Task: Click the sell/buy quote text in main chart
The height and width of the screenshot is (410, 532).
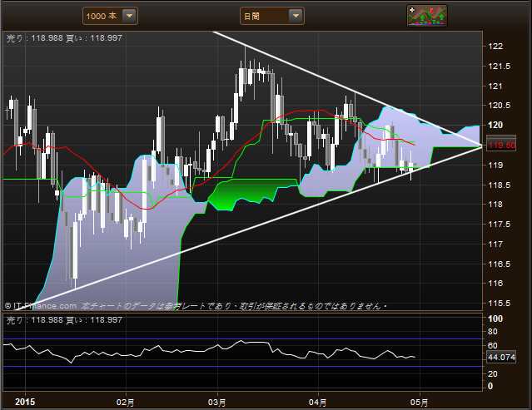Action: [x=64, y=38]
